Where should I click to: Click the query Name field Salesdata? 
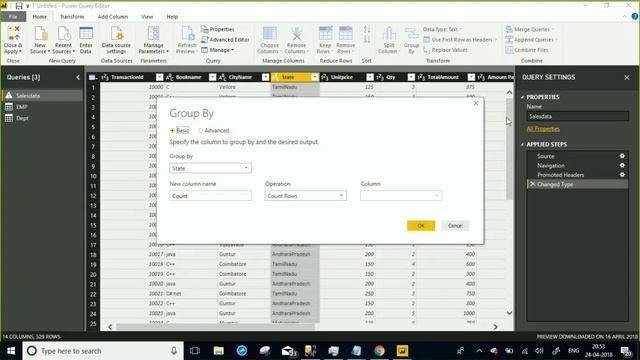[x=577, y=116]
